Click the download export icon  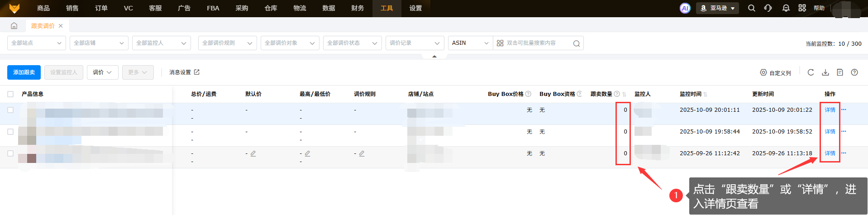pyautogui.click(x=825, y=72)
